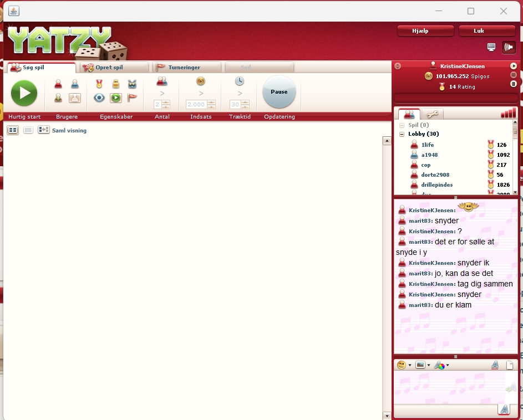Click the spell check icon in chat toolbar
The image size is (523, 420).
pos(495,365)
